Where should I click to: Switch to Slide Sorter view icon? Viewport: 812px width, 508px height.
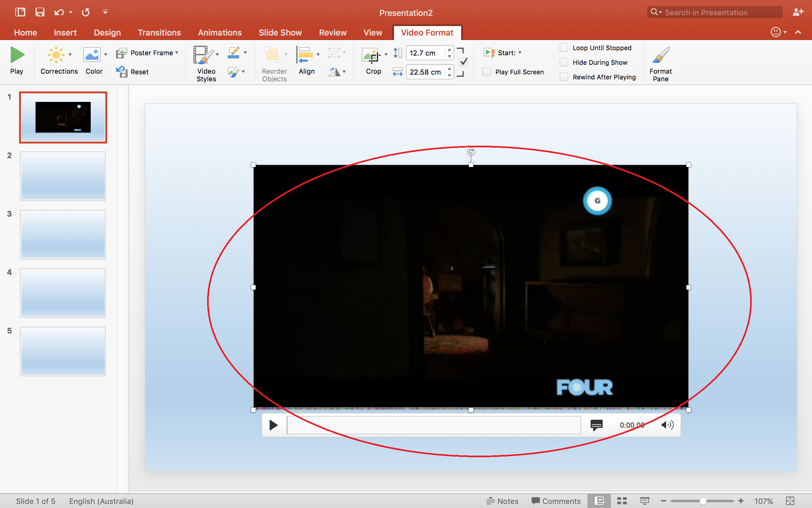(622, 501)
